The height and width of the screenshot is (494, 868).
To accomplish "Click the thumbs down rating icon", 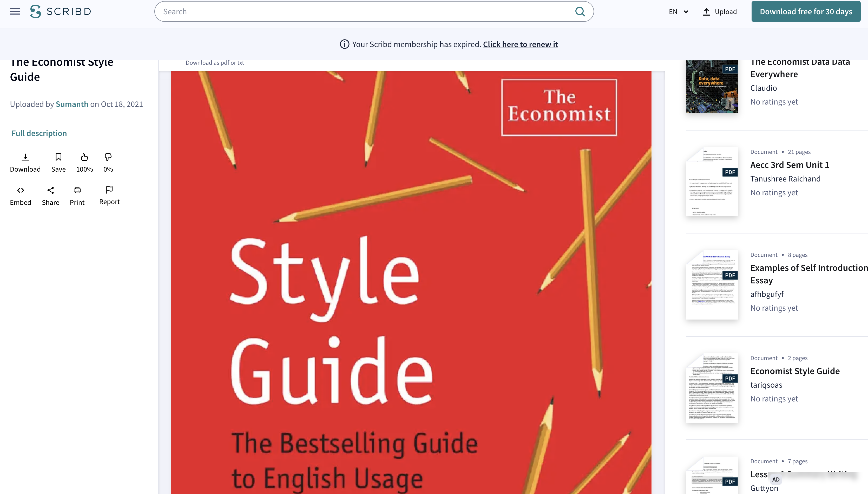I will pyautogui.click(x=108, y=157).
